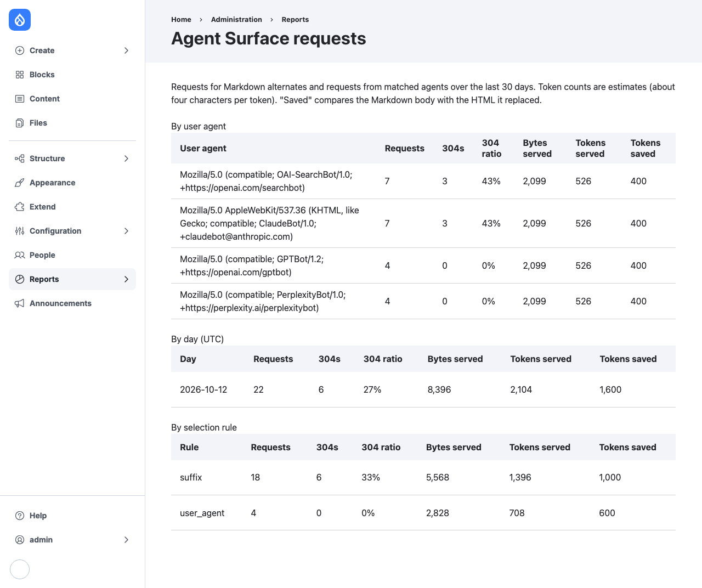
Task: Click the Announcements megaphone icon
Action: pyautogui.click(x=20, y=303)
